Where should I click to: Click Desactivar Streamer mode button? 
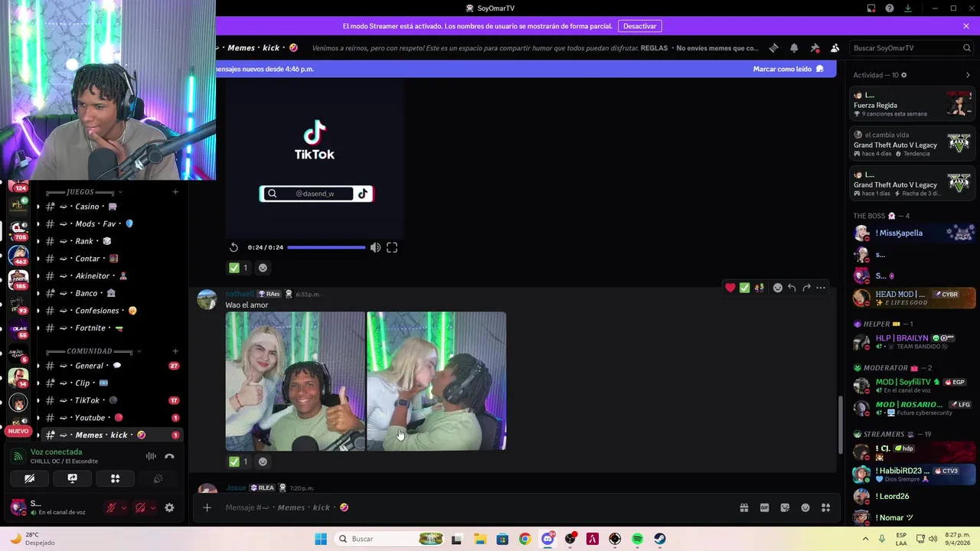point(639,26)
